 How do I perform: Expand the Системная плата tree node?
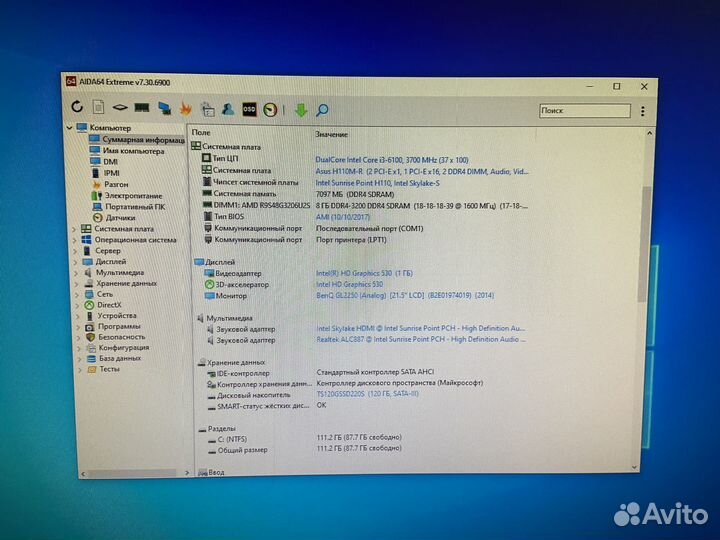(x=74, y=229)
